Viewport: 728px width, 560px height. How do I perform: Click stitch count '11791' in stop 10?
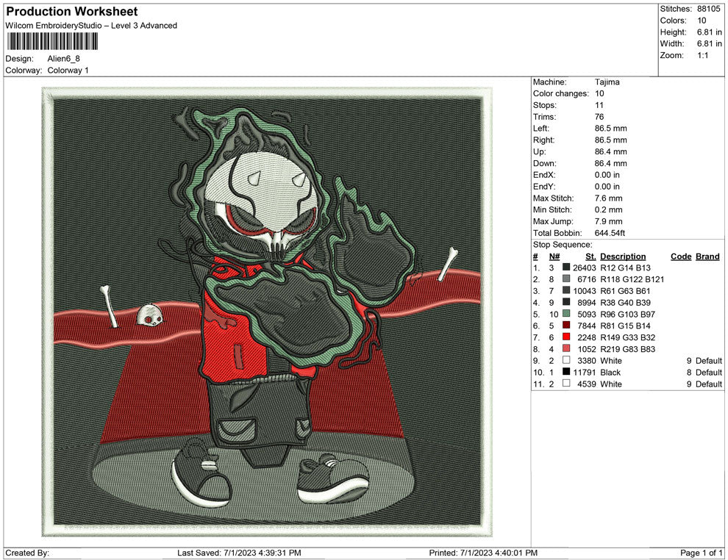(584, 372)
